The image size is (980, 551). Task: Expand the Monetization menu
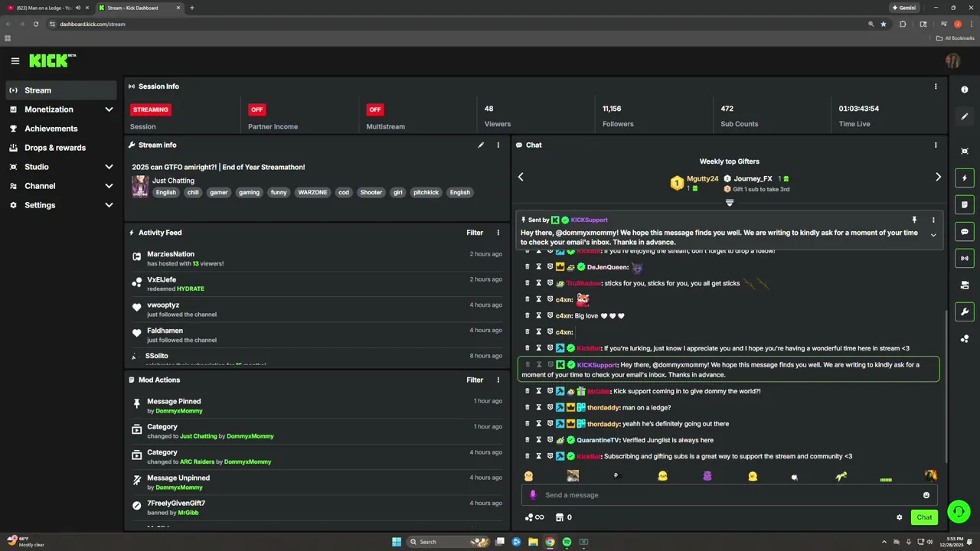coord(61,109)
